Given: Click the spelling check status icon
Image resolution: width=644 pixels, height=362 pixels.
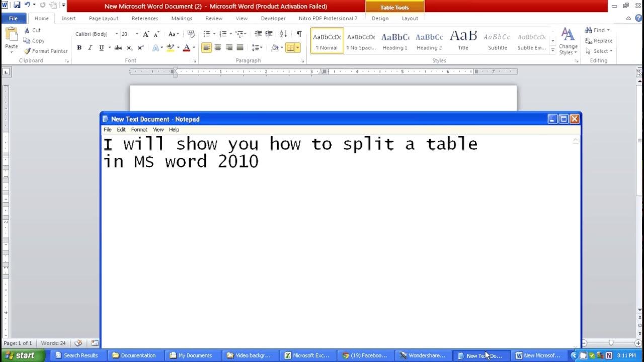Looking at the screenshot, I should pyautogui.click(x=78, y=343).
